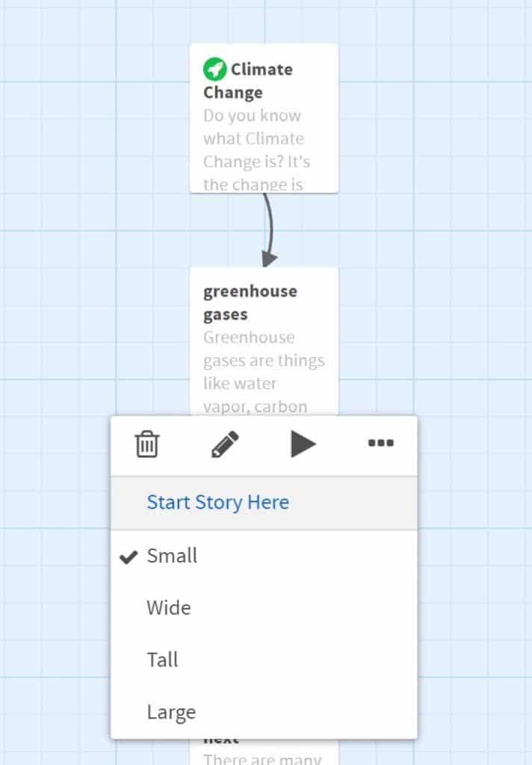Click passage text 'Do you know what Climate'
Screen dimensions: 532x765
coord(253,127)
